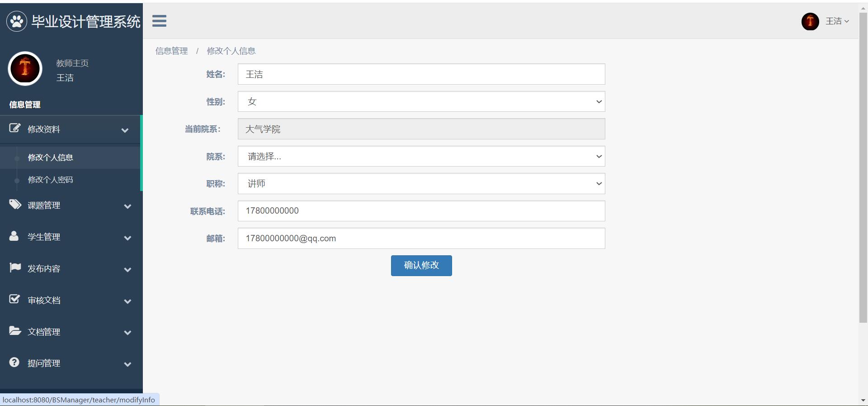Click the 学生管理 person icon
This screenshot has height=406, width=868.
coord(14,236)
